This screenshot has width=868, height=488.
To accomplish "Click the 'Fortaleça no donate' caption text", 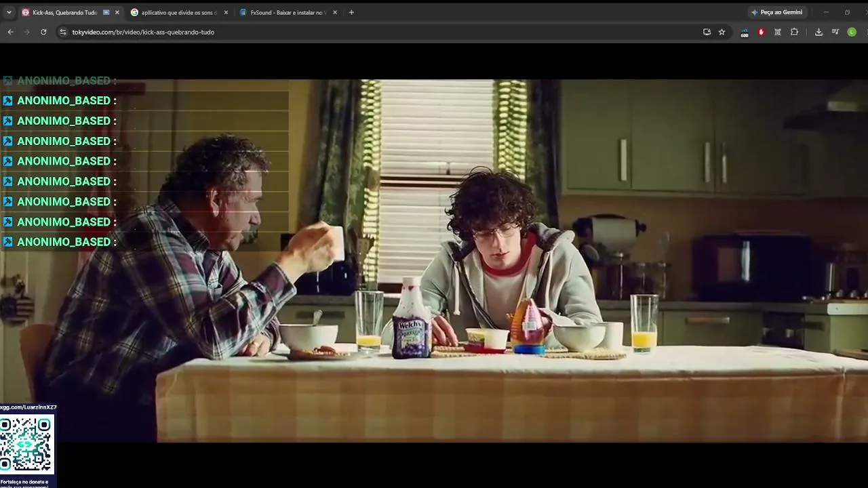I will click(x=24, y=484).
